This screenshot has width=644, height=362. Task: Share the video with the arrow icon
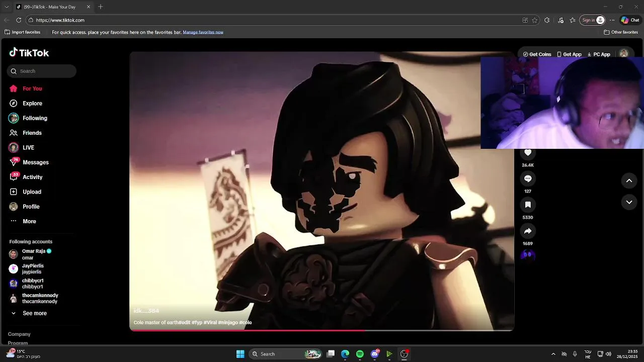[x=528, y=231]
